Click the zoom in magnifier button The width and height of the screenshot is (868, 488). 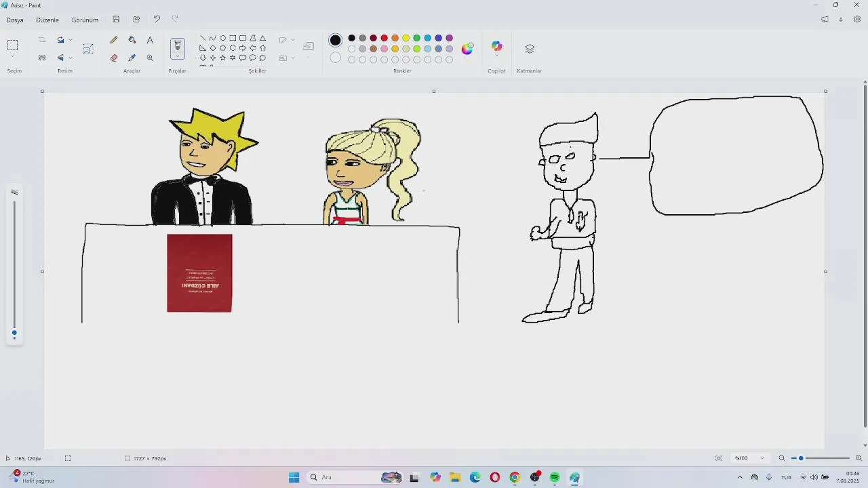point(859,458)
